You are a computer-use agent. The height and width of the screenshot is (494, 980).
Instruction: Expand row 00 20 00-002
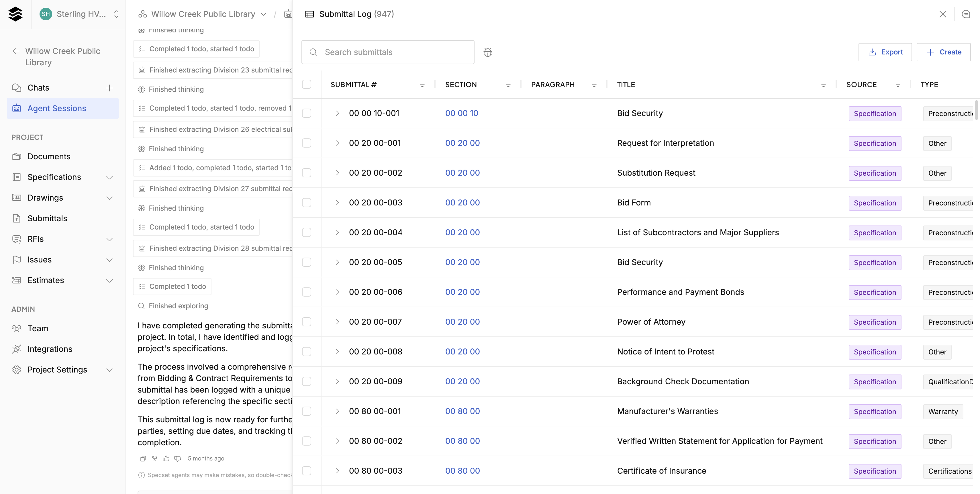point(337,173)
